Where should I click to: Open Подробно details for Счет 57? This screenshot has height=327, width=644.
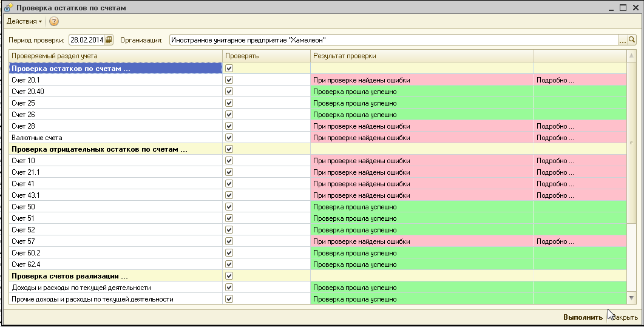pyautogui.click(x=555, y=241)
